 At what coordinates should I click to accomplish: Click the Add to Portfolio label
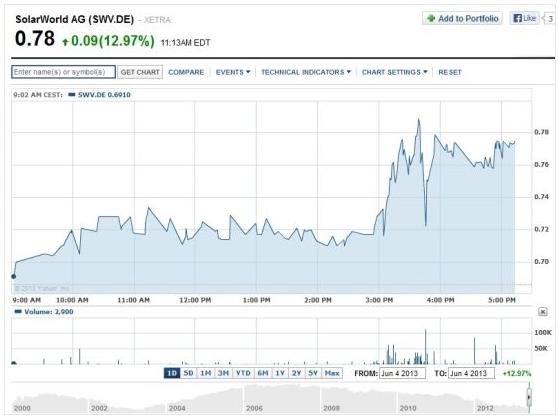(468, 18)
